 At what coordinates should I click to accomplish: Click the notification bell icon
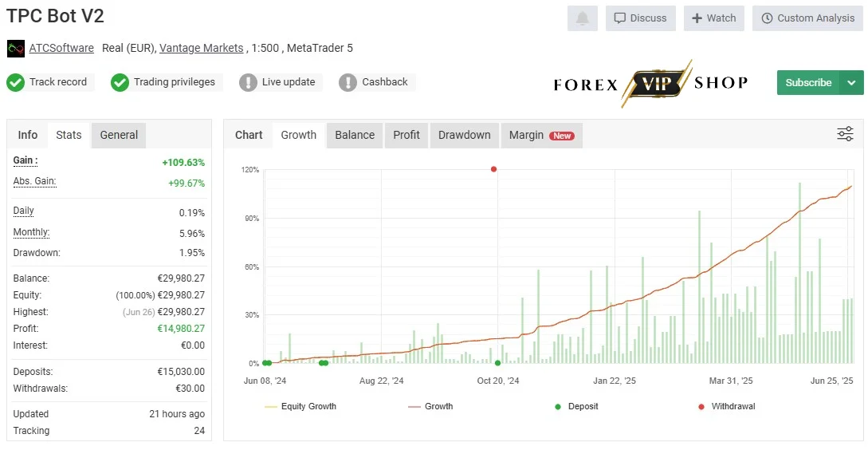583,18
